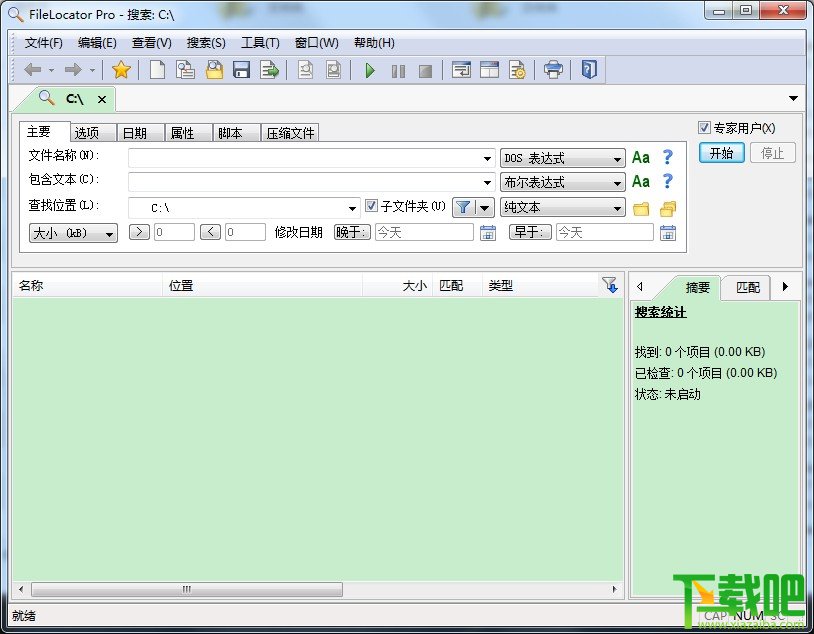Click horizontal scrollbar thumb in results
This screenshot has width=814, height=634.
[187, 589]
